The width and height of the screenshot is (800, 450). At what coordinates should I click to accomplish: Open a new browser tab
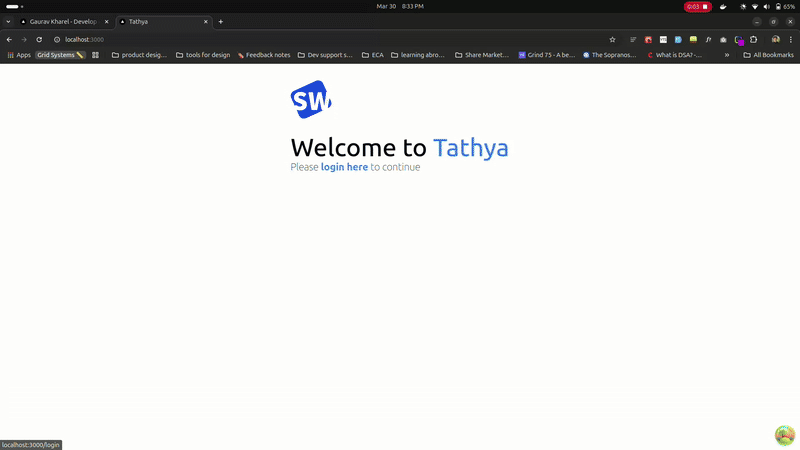220,21
